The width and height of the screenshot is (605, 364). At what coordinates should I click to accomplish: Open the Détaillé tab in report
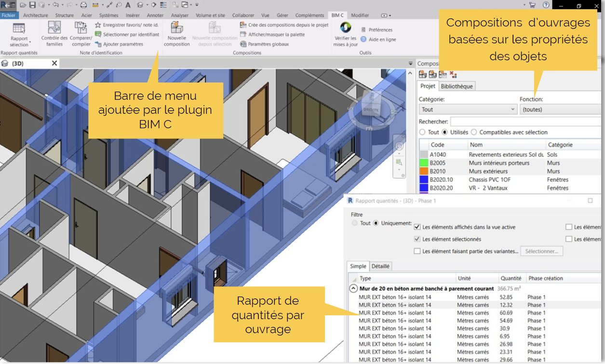pos(380,266)
